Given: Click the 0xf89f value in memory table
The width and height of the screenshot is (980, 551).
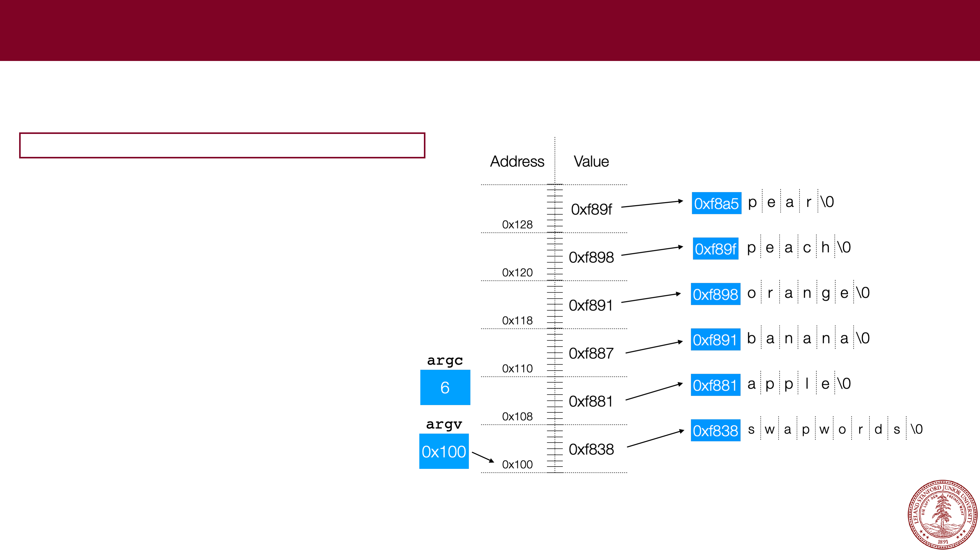Looking at the screenshot, I should 591,209.
